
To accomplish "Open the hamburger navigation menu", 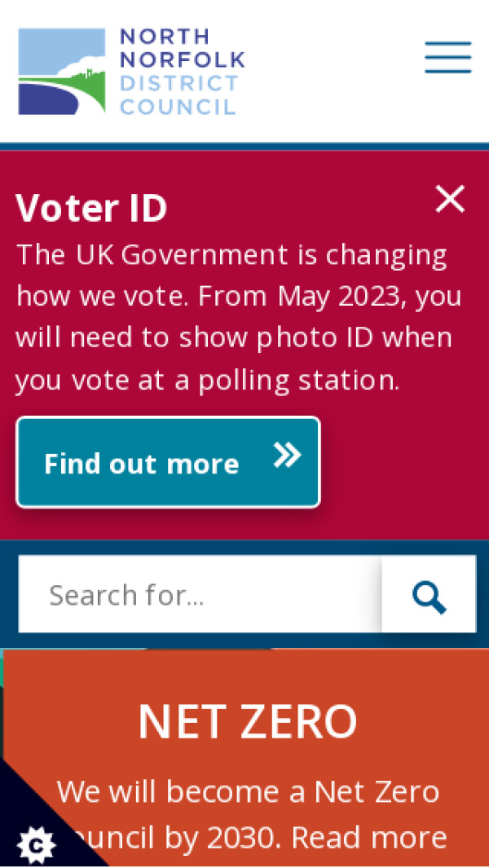I will (x=447, y=57).
